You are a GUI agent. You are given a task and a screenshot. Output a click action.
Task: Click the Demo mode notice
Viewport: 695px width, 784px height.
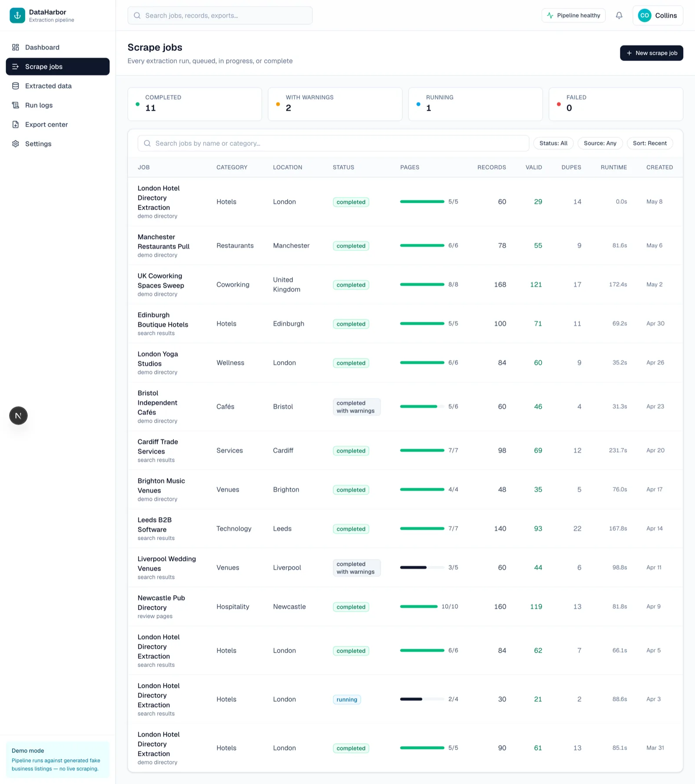point(58,760)
